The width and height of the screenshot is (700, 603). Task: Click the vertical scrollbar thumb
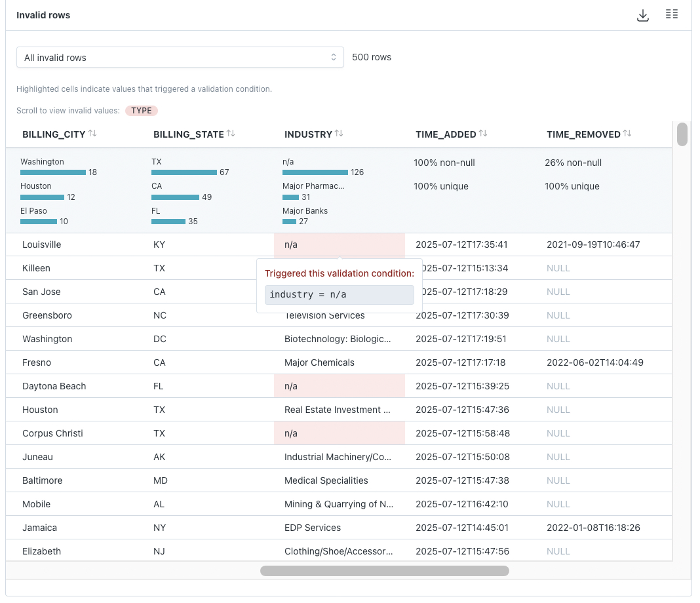coord(682,134)
